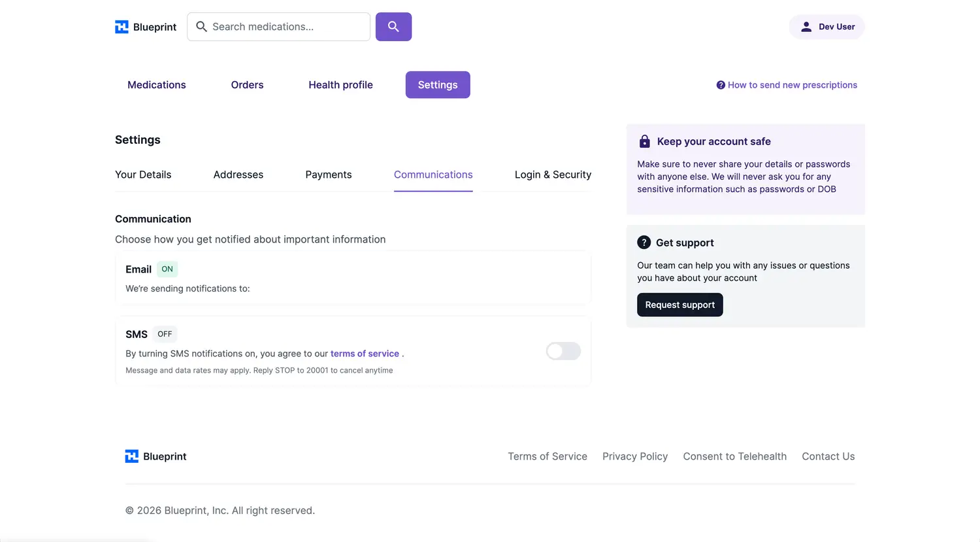Switch to Login & Security settings

pyautogui.click(x=553, y=175)
